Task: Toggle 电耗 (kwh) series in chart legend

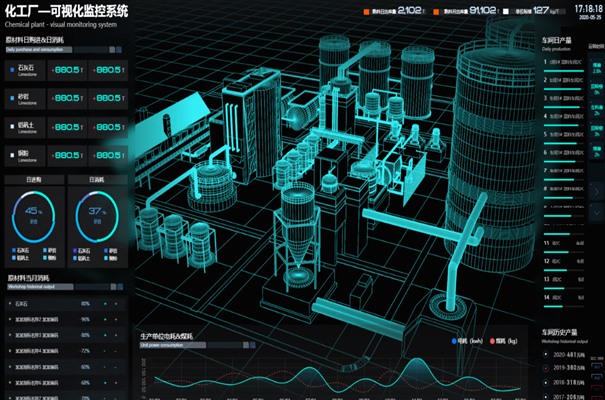Action: point(467,341)
